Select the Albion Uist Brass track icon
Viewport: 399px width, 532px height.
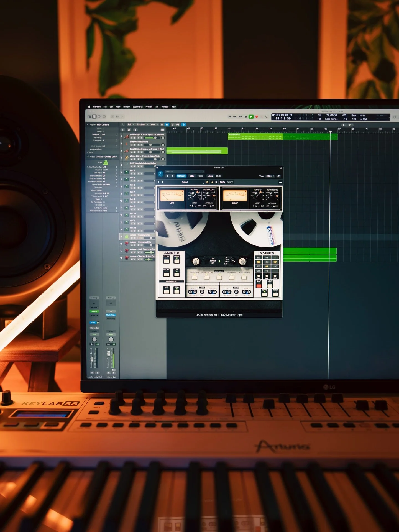click(126, 158)
